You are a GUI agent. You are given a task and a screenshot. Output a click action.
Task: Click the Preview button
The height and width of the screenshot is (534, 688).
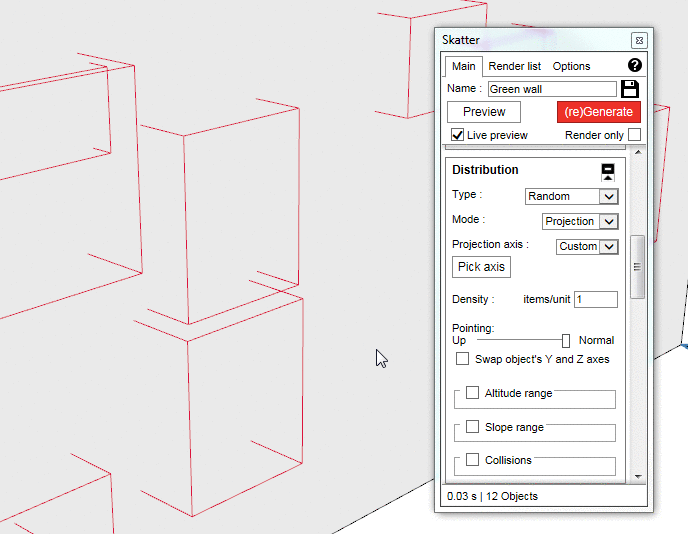click(484, 112)
